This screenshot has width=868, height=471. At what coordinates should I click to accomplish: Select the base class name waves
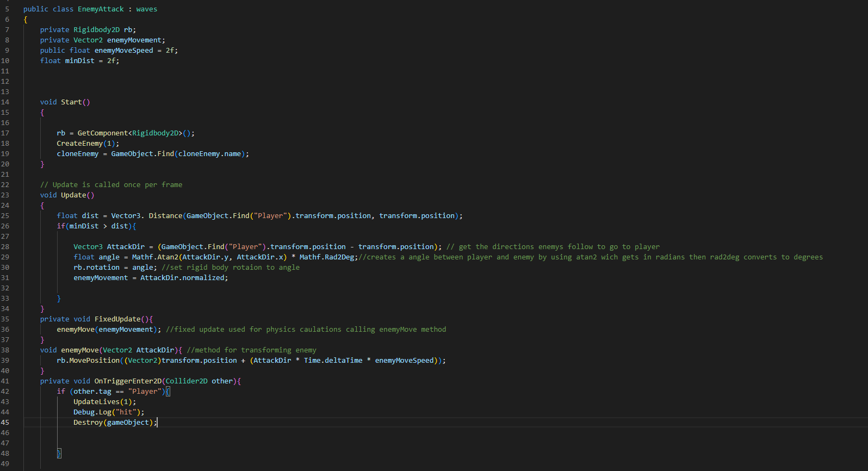[147, 9]
